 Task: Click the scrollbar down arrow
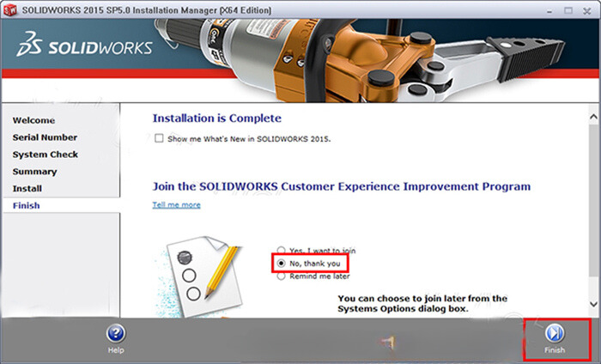tap(593, 304)
